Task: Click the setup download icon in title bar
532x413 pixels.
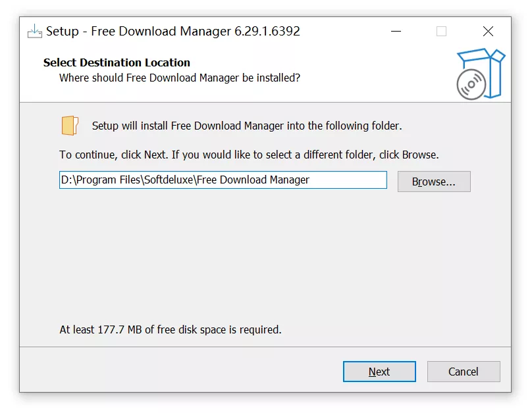Action: pos(34,31)
